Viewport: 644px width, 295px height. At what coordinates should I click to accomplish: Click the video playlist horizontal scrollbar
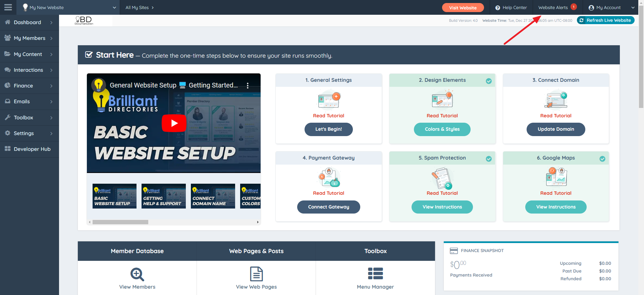(x=120, y=222)
